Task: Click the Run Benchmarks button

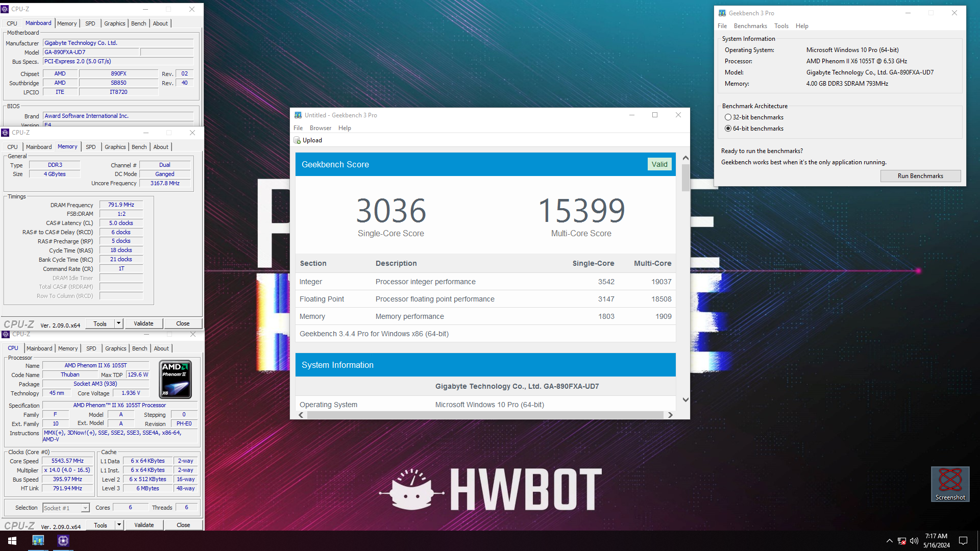Action: (920, 176)
